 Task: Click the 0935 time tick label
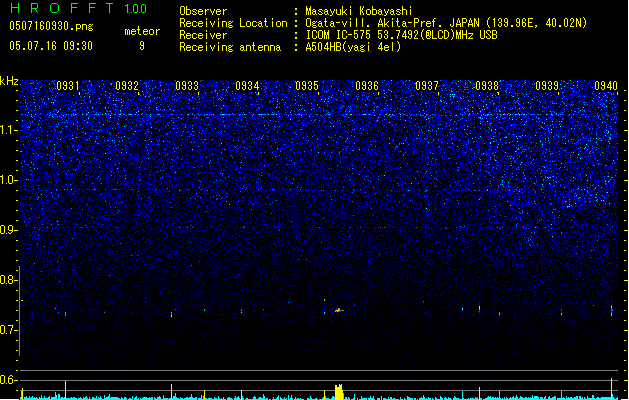(x=307, y=86)
